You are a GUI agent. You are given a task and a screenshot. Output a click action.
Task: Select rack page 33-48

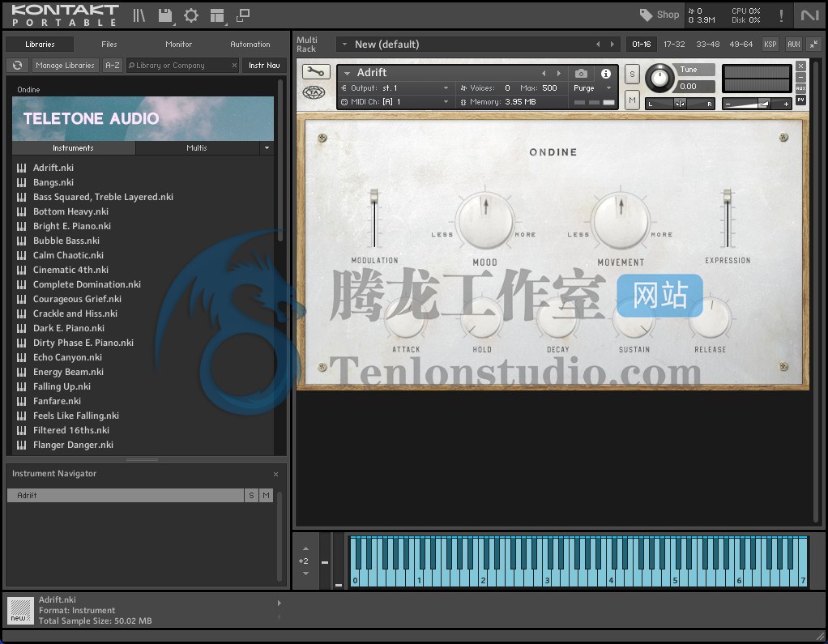point(707,45)
